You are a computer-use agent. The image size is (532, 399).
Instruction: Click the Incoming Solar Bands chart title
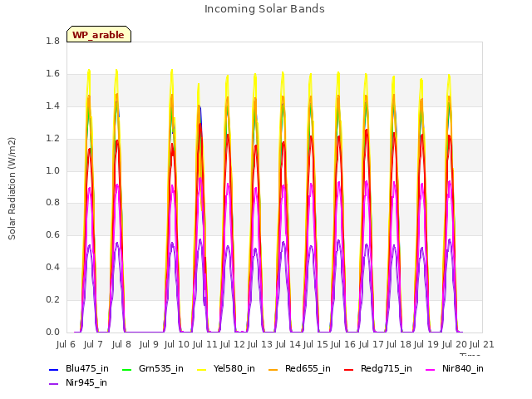pos(264,9)
